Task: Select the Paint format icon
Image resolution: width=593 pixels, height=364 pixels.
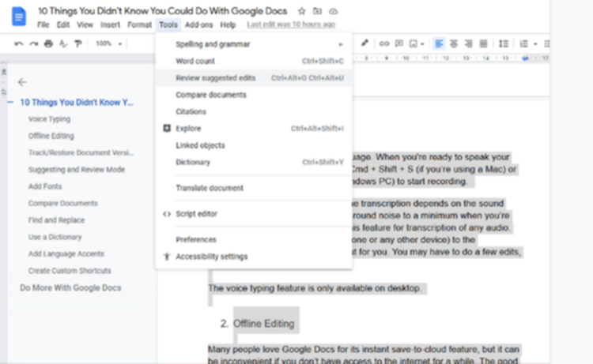Action: (x=78, y=43)
